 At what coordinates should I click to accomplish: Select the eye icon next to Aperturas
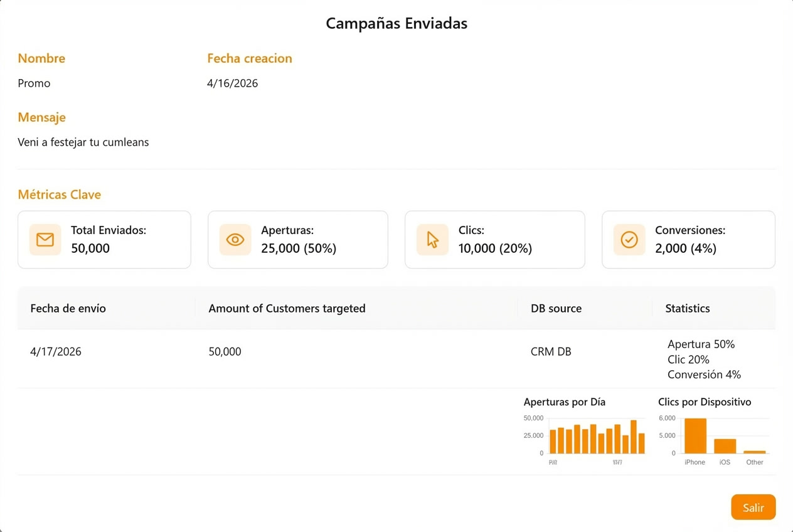(x=235, y=239)
